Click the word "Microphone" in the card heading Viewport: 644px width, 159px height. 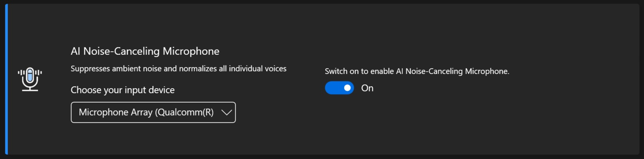[x=191, y=51]
